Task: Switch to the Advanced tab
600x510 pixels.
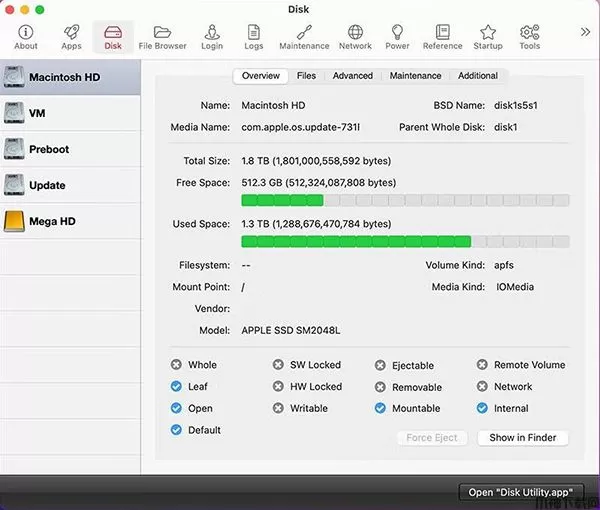Action: point(353,76)
